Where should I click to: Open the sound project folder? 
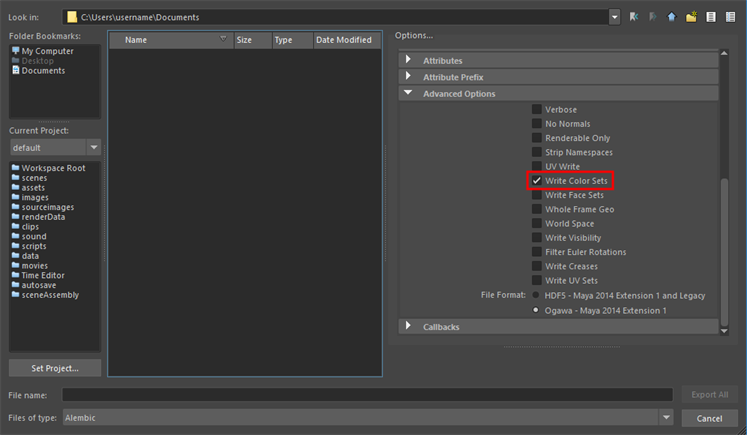tap(29, 236)
